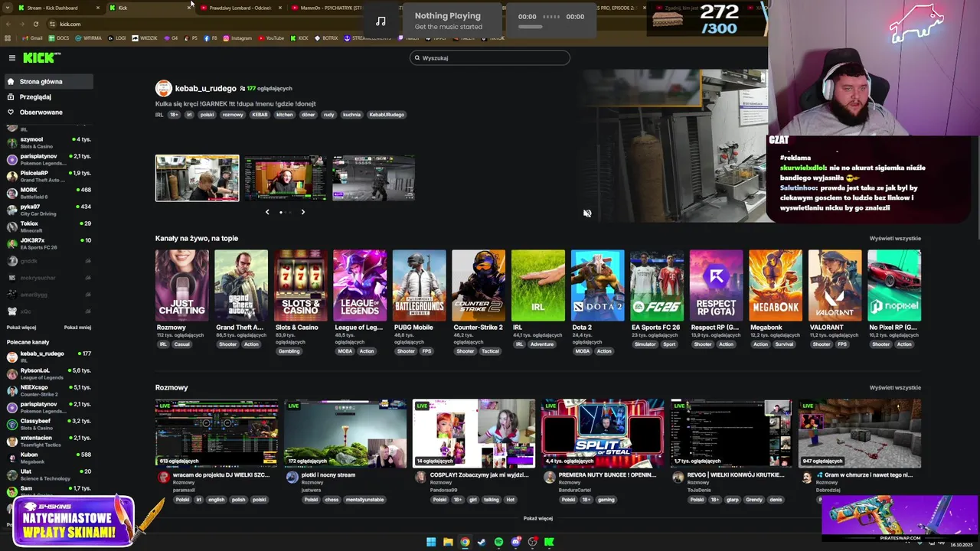Open the Tokiox channel in the sidebar
This screenshot has height=551, width=980.
tap(47, 227)
